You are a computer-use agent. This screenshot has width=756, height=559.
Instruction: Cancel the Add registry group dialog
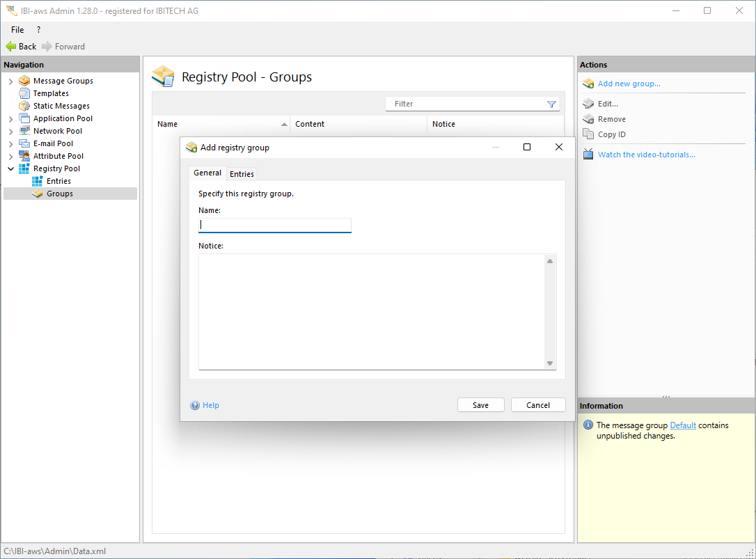537,405
